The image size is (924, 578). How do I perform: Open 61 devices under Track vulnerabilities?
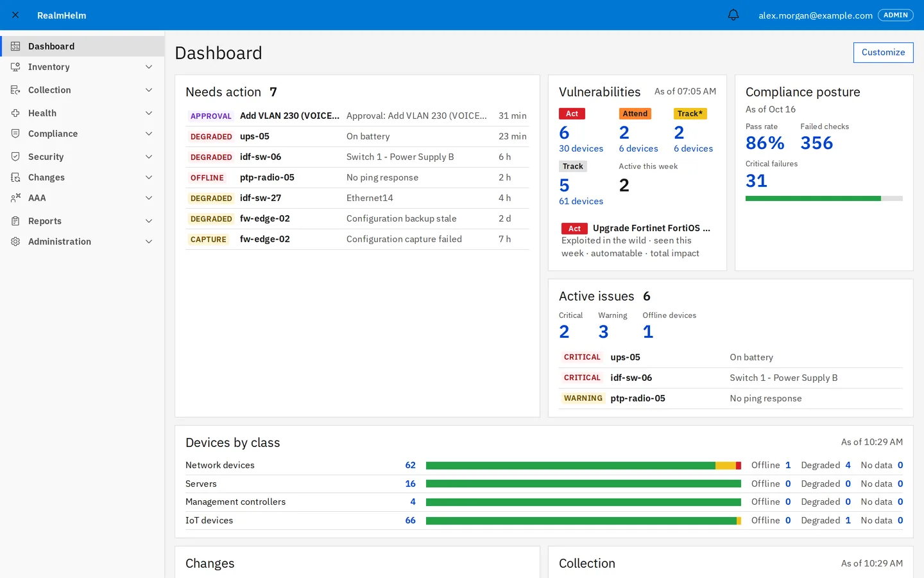coord(581,201)
